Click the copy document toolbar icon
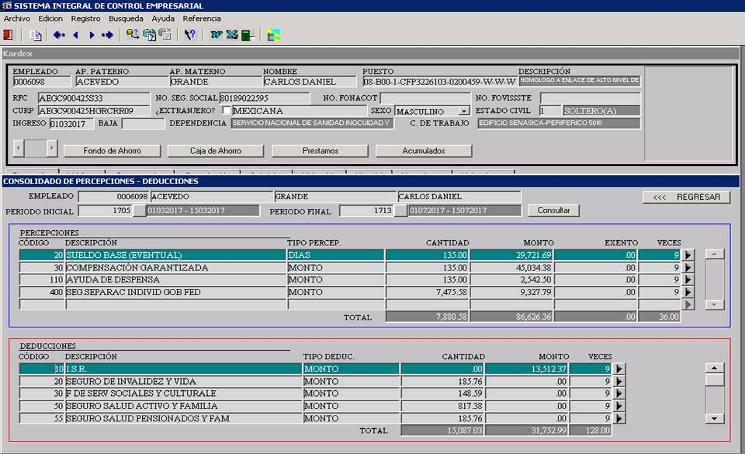The width and height of the screenshot is (745, 454). click(36, 35)
